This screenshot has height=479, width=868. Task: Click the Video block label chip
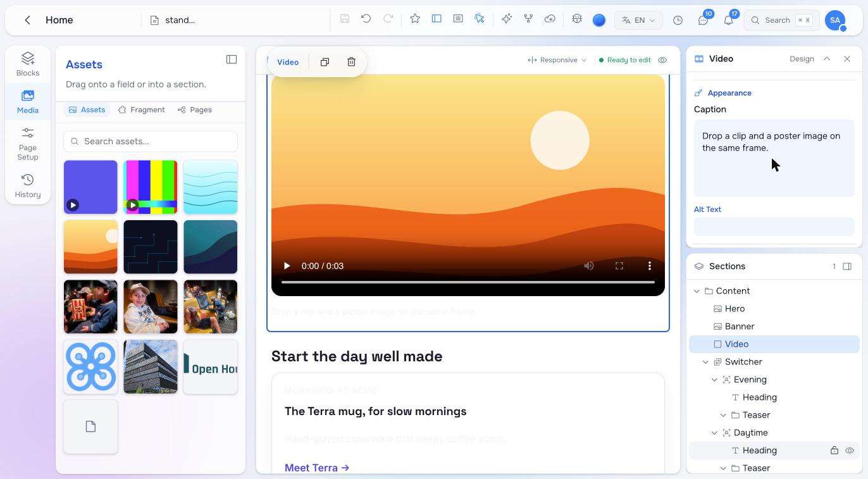point(288,62)
